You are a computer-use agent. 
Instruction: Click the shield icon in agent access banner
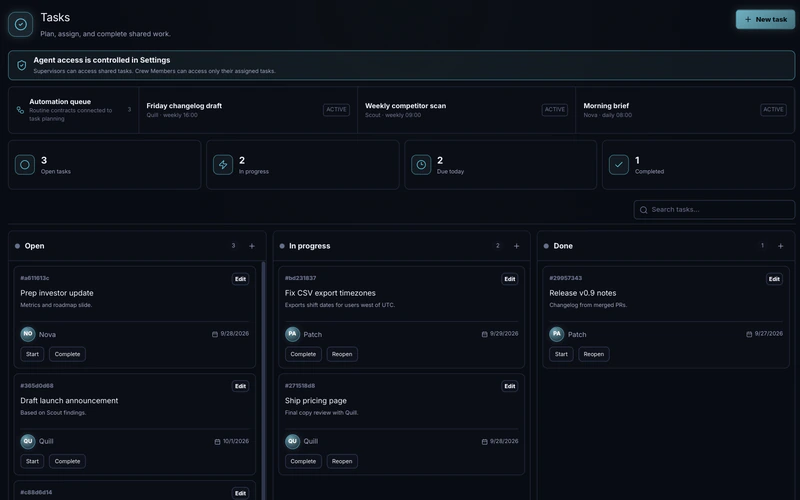tap(21, 65)
